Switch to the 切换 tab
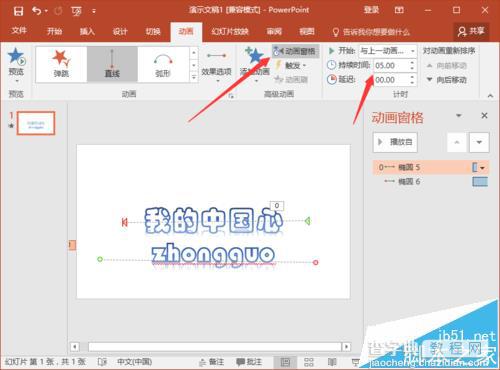 [x=153, y=32]
